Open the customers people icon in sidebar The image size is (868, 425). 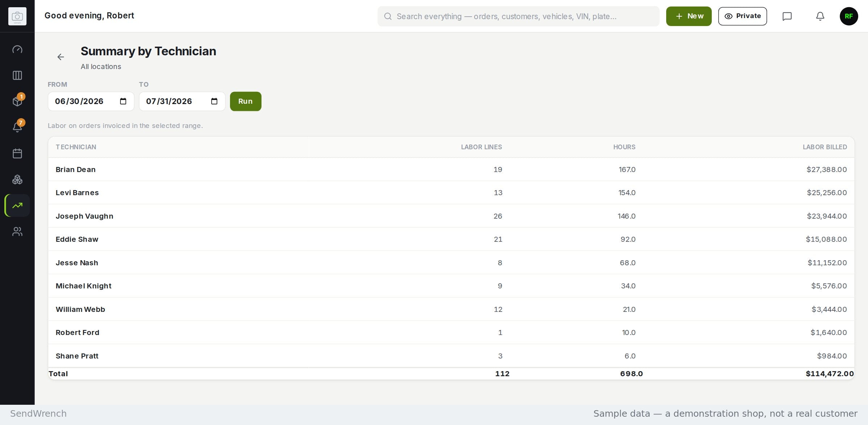(17, 232)
